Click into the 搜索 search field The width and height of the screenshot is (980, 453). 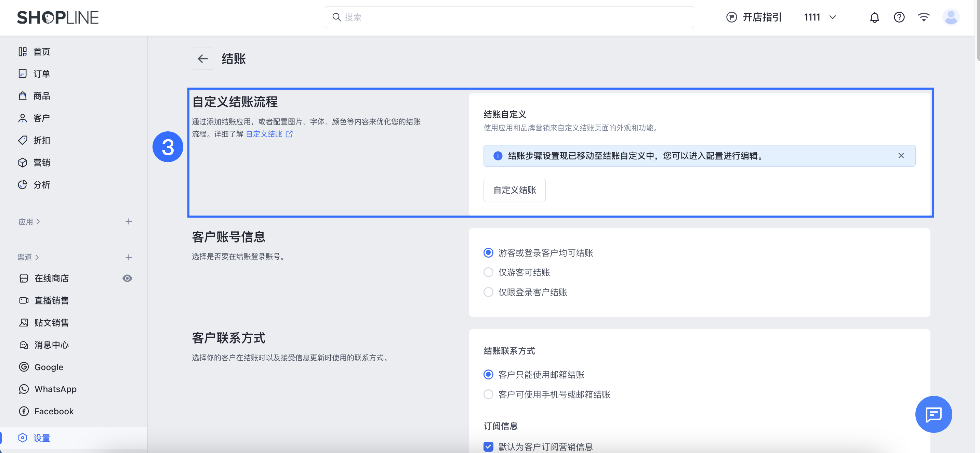(509, 17)
